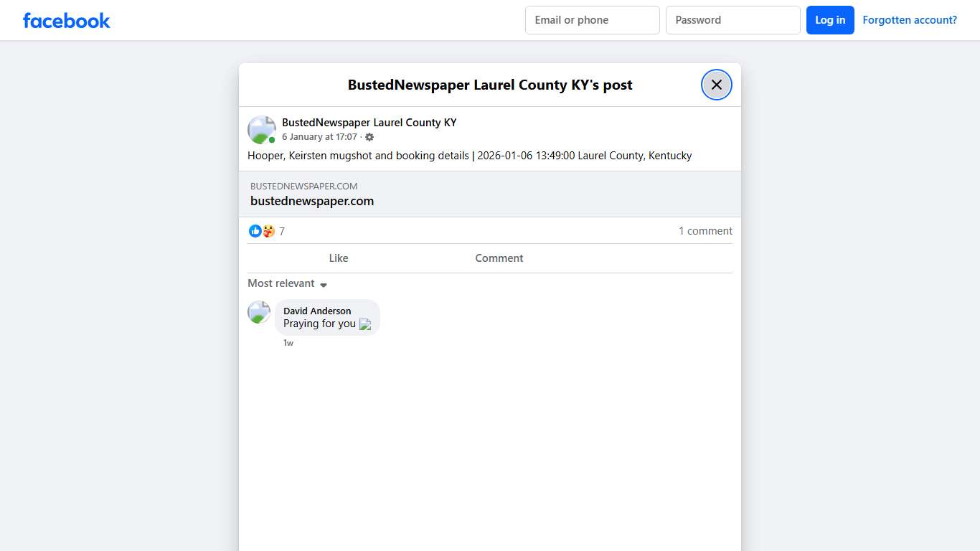Click the blue Log in button

click(829, 20)
